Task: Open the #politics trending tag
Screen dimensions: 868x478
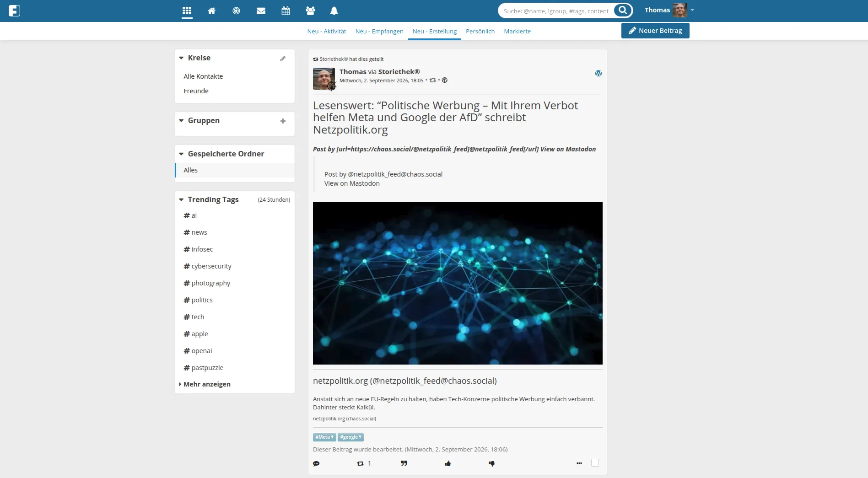Action: (x=198, y=300)
